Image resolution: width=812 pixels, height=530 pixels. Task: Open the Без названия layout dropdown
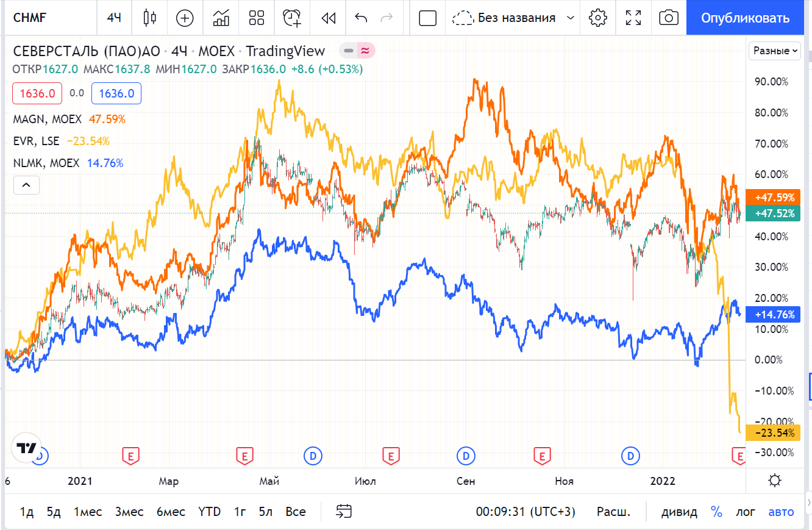(514, 18)
